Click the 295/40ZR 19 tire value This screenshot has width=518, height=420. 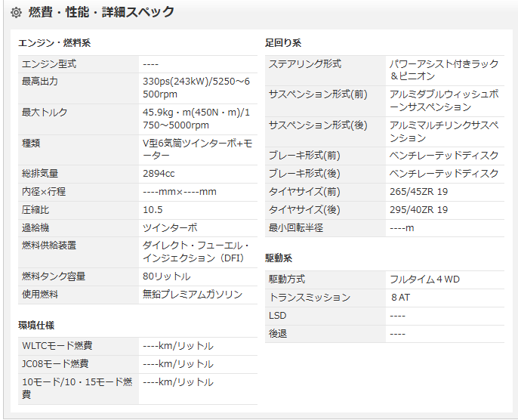418,210
